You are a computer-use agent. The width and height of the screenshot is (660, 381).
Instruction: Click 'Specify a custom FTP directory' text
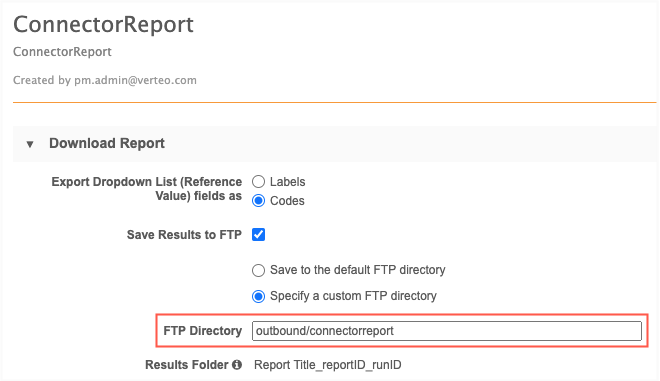pyautogui.click(x=354, y=296)
